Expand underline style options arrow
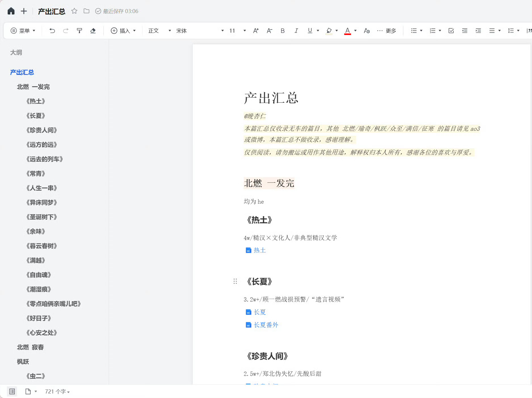This screenshot has height=398, width=532. click(x=318, y=31)
